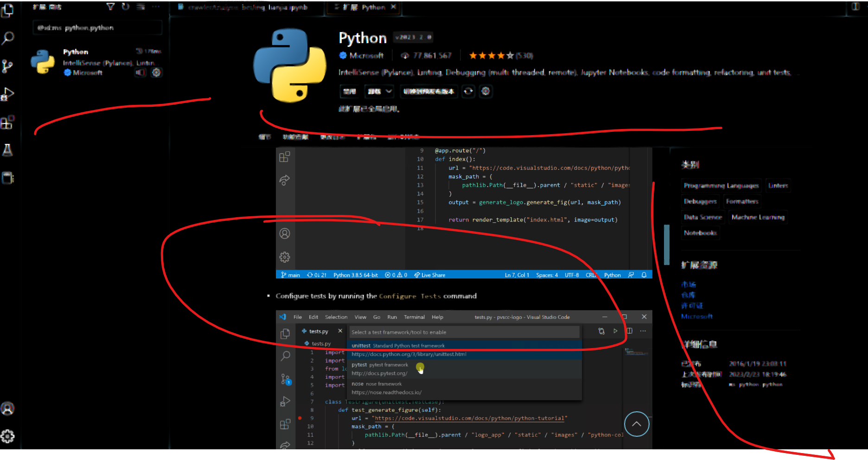Toggle the breakpoint on line 9 of tests.py
This screenshot has height=460, width=868.
[300, 417]
